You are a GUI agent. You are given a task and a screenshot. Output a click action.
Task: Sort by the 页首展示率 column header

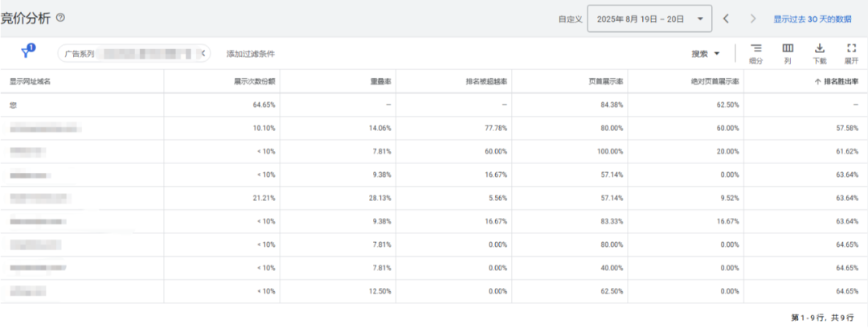click(x=607, y=81)
